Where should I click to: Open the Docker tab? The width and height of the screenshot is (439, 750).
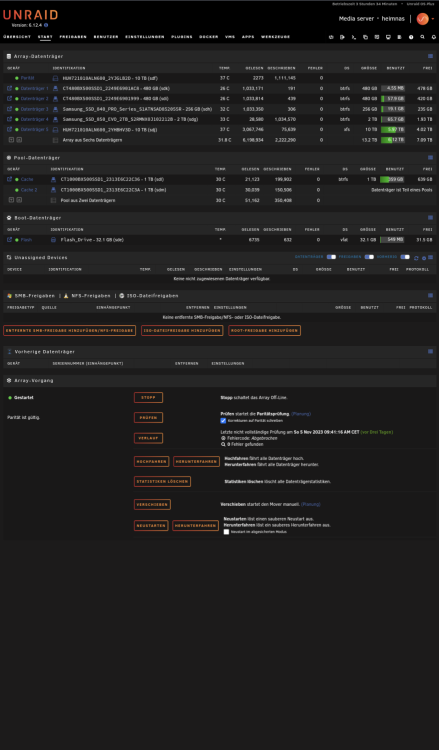pyautogui.click(x=209, y=37)
